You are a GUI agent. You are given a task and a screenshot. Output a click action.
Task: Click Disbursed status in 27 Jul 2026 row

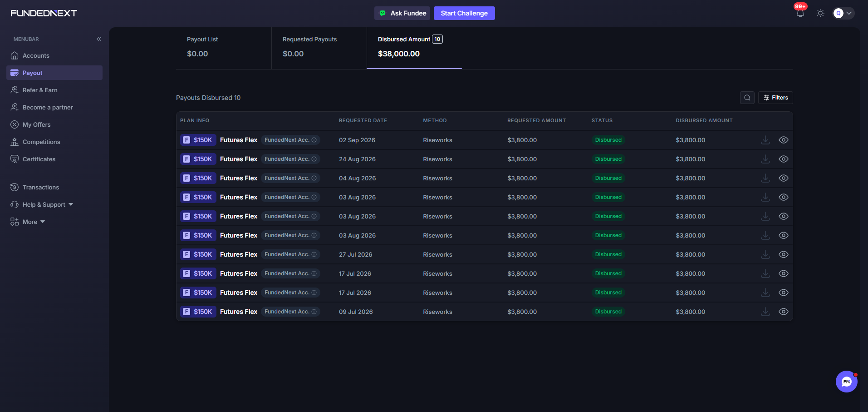coord(608,254)
